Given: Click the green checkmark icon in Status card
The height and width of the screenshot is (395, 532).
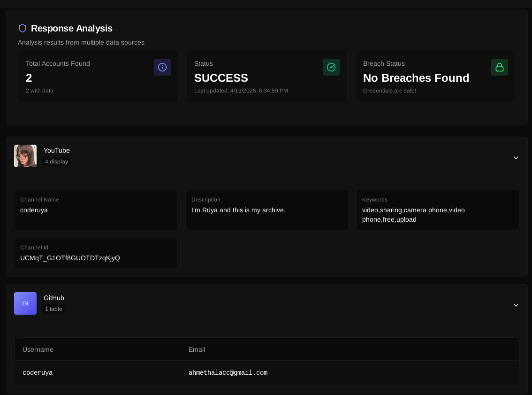Looking at the screenshot, I should coord(331,67).
